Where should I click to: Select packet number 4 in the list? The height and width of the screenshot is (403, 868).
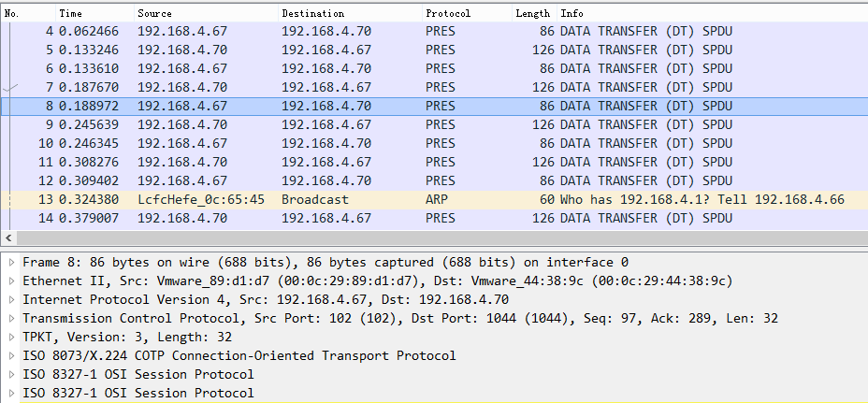(374, 31)
